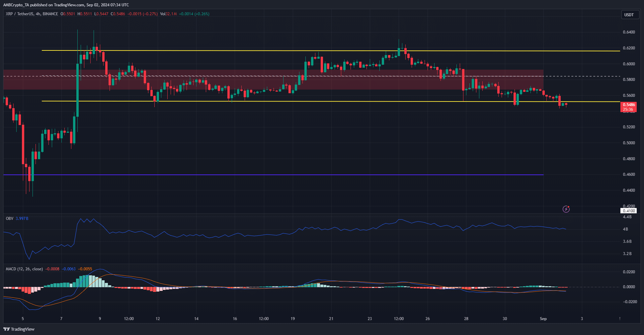Click the 19 date label on time axis
Viewport: 644px width, 335px height.
tap(292, 319)
